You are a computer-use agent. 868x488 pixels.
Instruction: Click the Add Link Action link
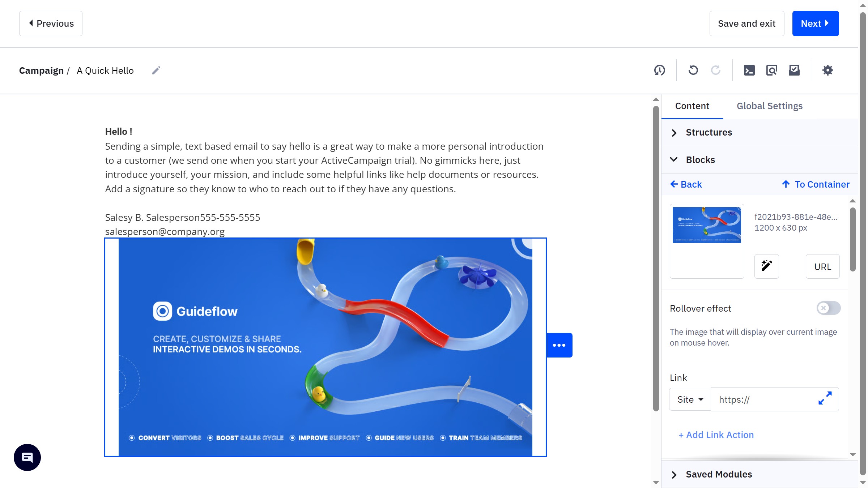716,435
